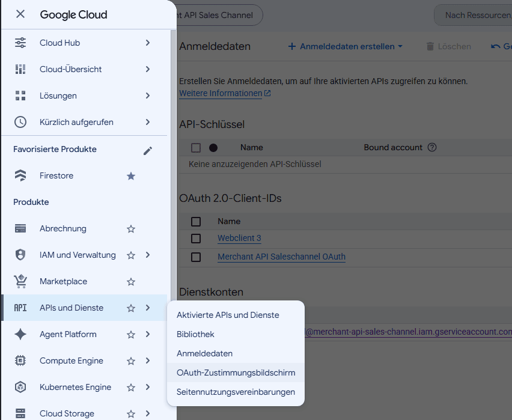
Task: Favorite Marketplace with its star
Action: [x=131, y=282]
